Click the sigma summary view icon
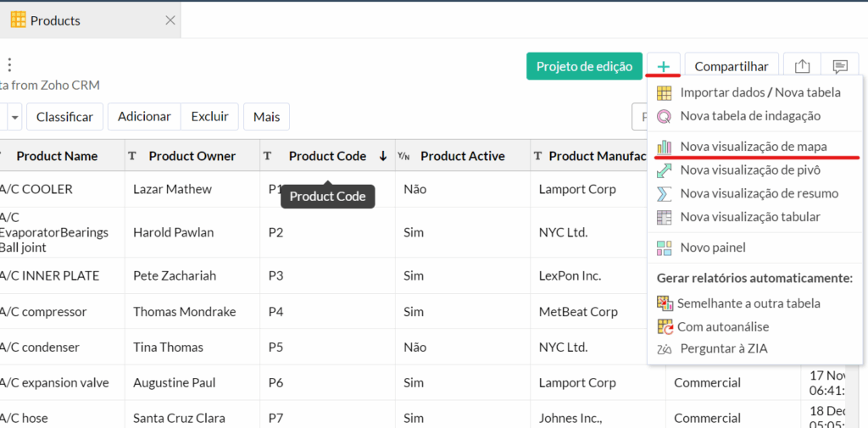 pyautogui.click(x=664, y=194)
